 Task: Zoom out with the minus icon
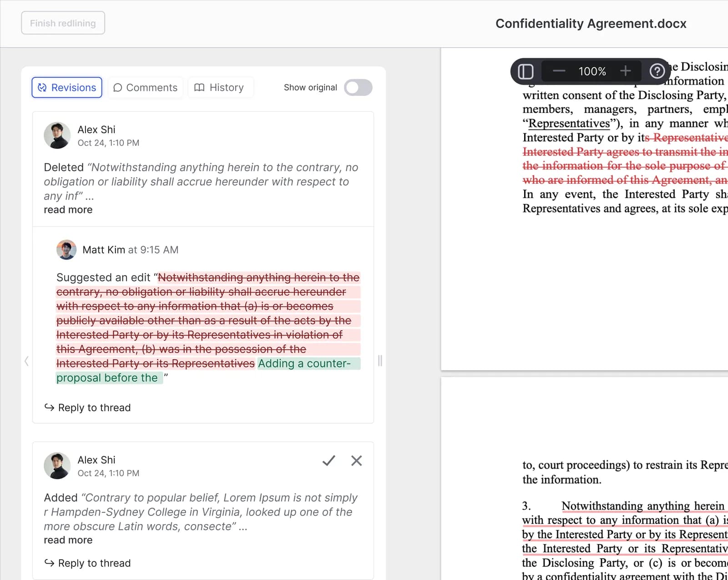(559, 71)
